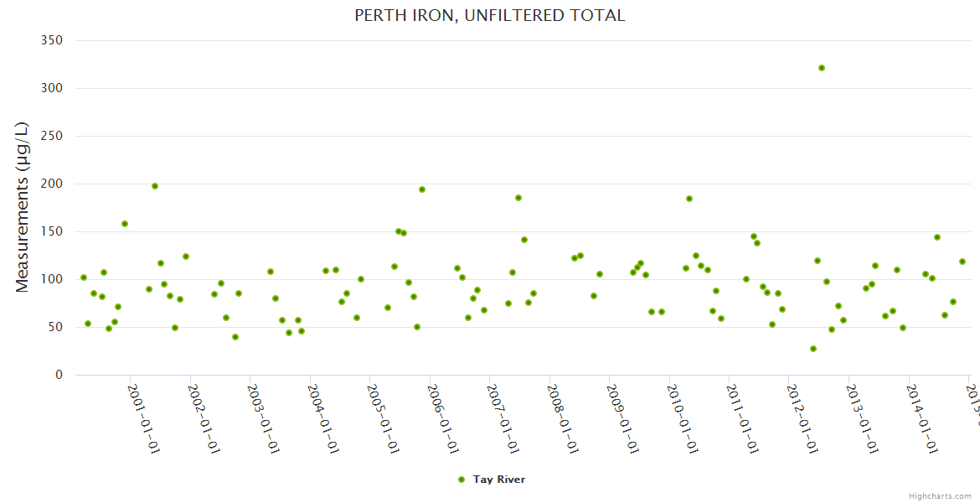Viewport: 980px width, 503px height.
Task: Toggle the Tay River series label
Action: click(x=499, y=480)
